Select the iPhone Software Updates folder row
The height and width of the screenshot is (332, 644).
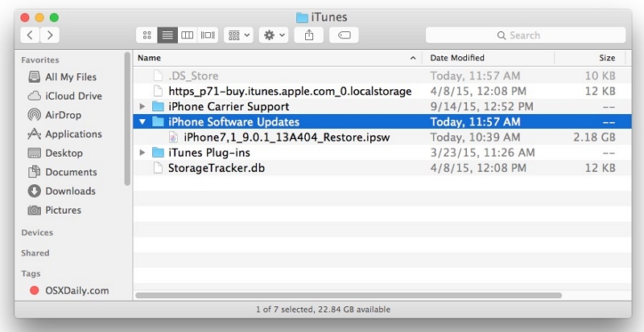point(382,122)
